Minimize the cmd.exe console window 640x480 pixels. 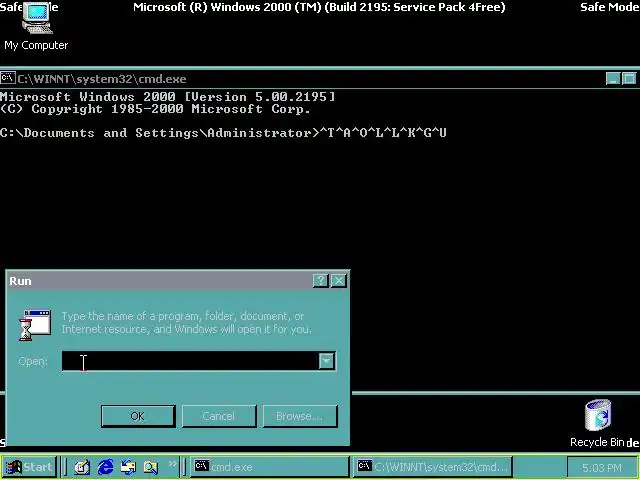tap(613, 78)
